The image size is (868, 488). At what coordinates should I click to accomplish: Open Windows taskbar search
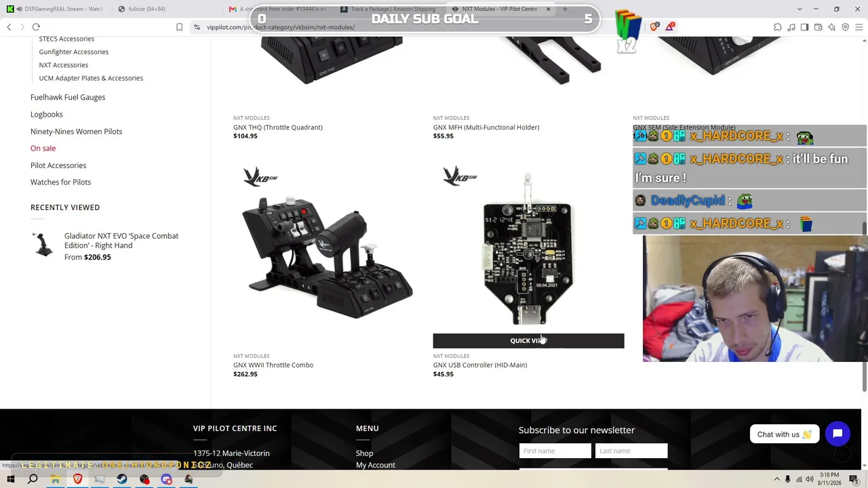click(33, 479)
